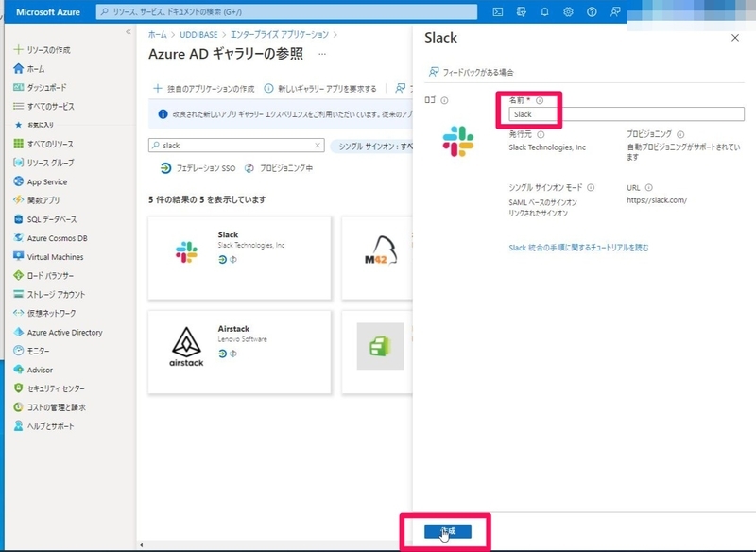This screenshot has height=552, width=756.
Task: Open App Service in sidebar
Action: point(40,181)
